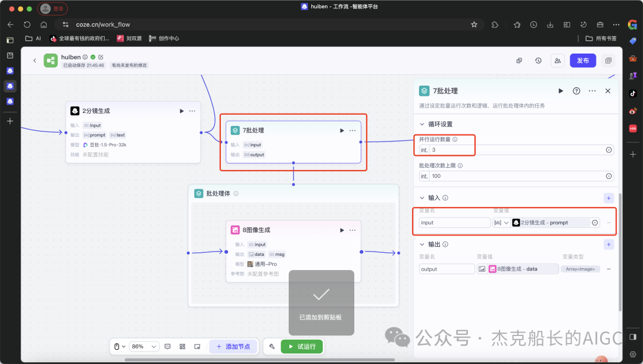Click the 发布 publish button
643x364 pixels.
(x=583, y=61)
